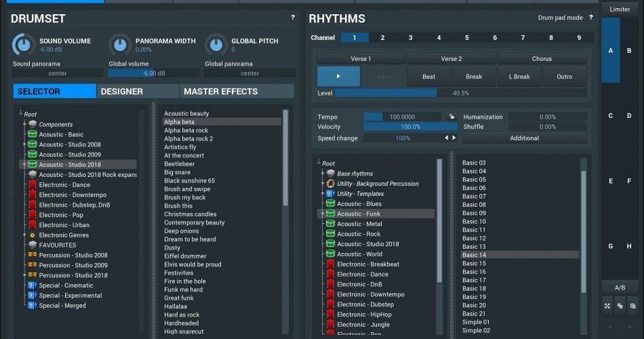Expand the Utility - Templates node

(x=323, y=193)
